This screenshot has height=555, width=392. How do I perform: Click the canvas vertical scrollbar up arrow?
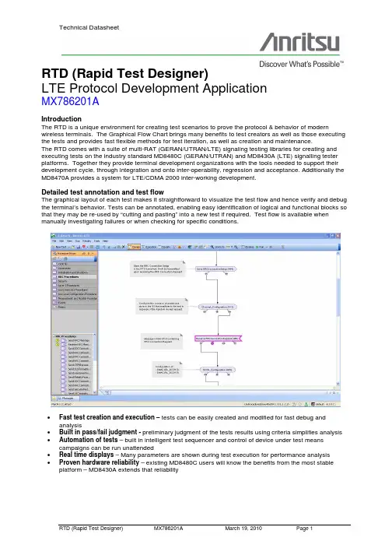(338, 253)
